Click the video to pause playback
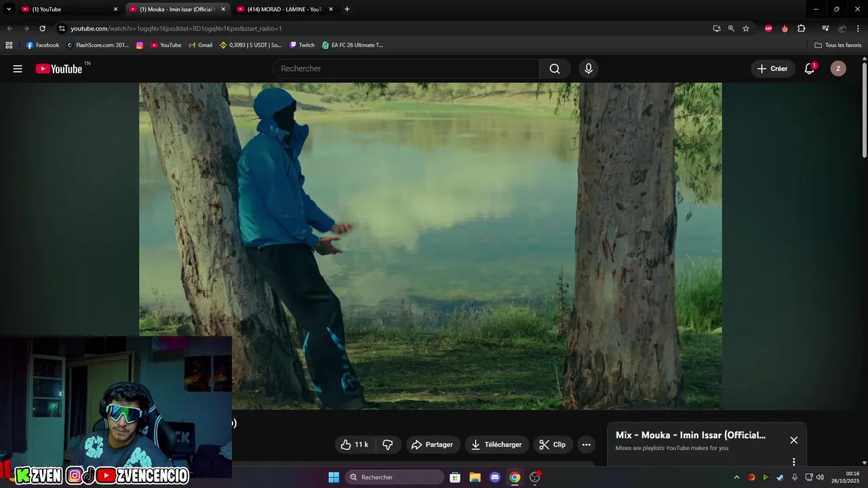868x488 pixels. [430, 245]
